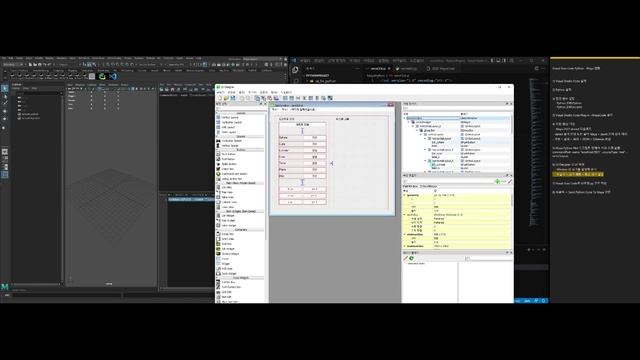
Task: Click the reload icon in Resource Browser
Action: coord(411,258)
